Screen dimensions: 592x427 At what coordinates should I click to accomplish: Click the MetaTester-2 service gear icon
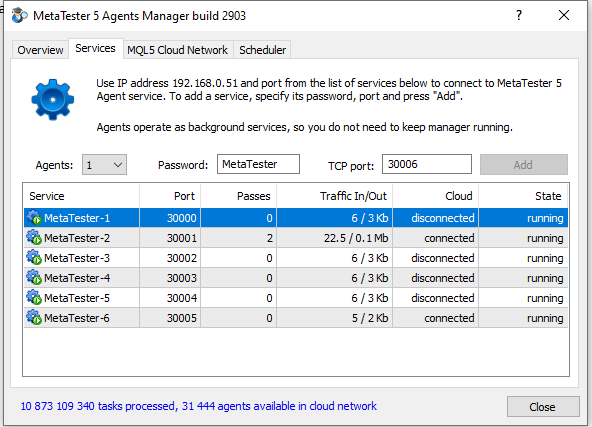click(x=34, y=237)
